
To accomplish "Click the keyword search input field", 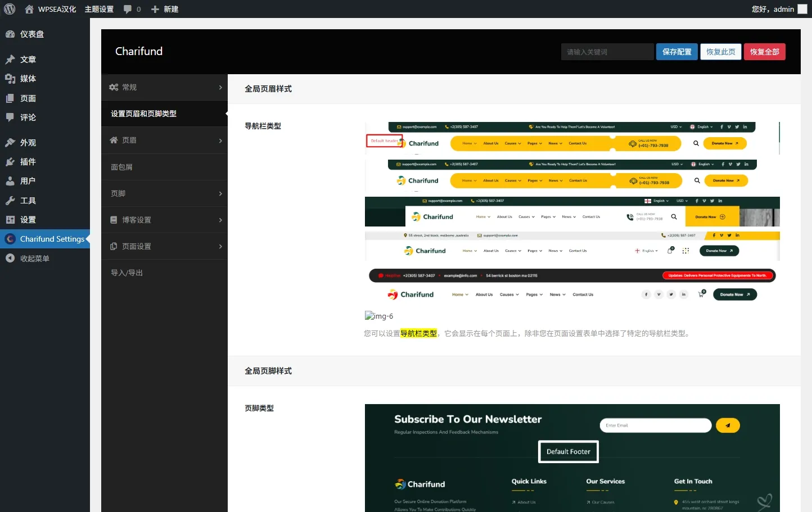I will click(607, 52).
